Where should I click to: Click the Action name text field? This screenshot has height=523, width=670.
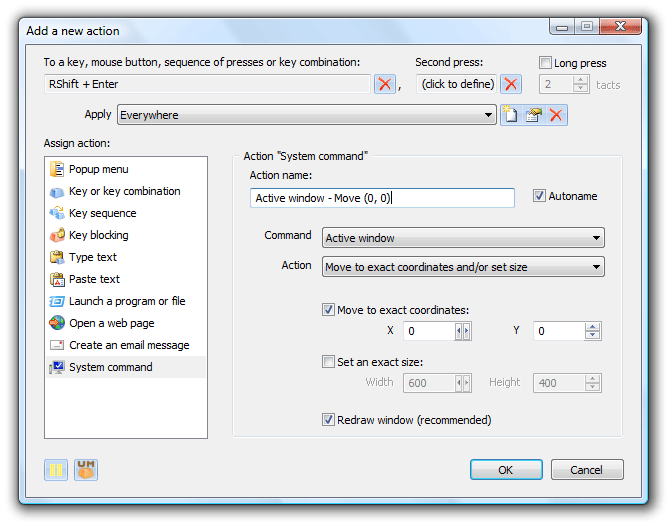click(382, 198)
